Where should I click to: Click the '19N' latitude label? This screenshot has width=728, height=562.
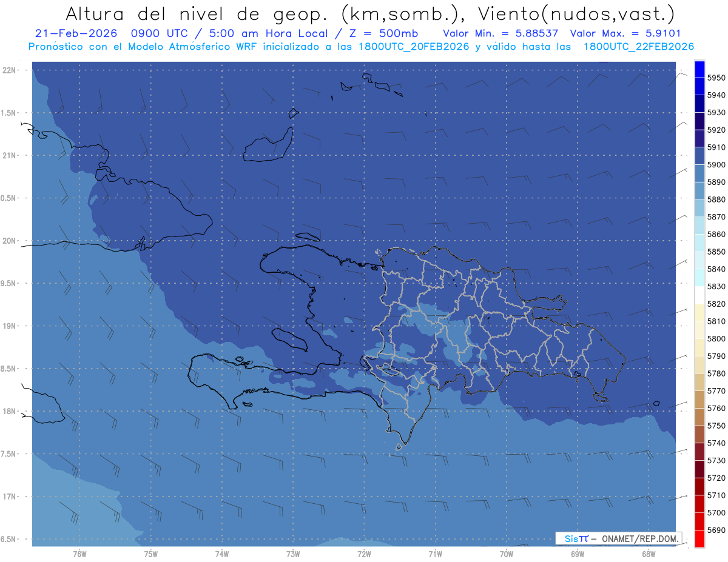point(8,326)
